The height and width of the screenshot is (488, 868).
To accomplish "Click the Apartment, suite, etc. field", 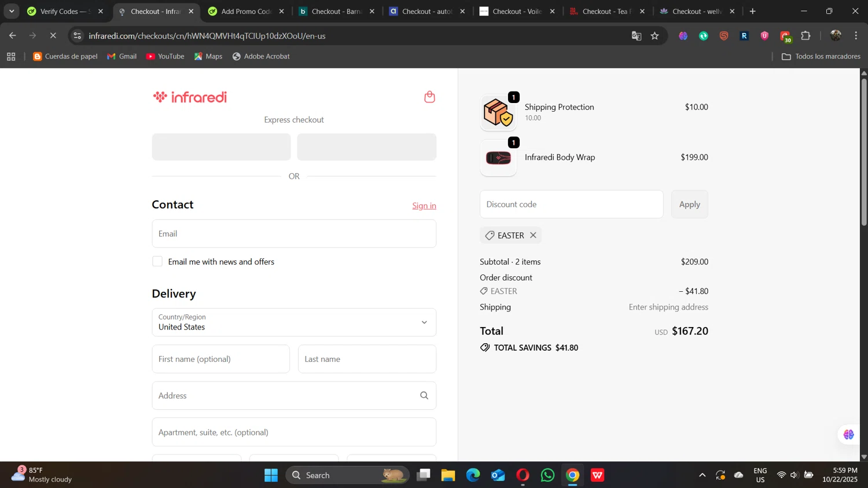I will coord(294,432).
